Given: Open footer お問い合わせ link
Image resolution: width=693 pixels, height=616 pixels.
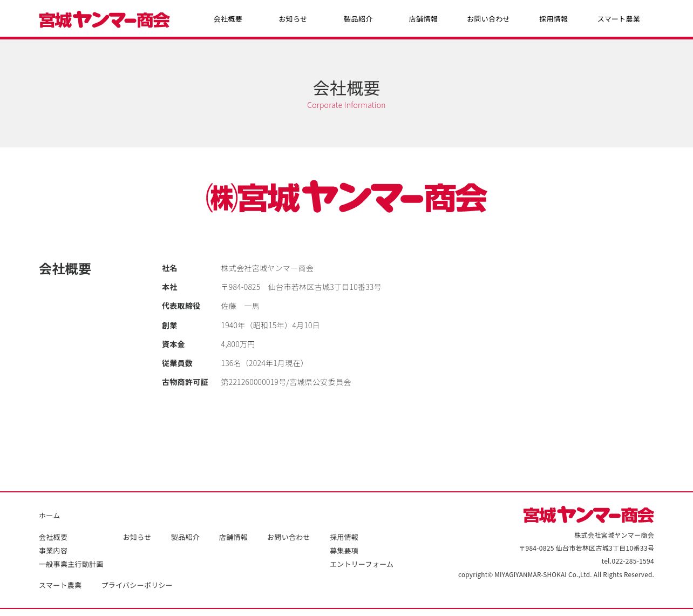Looking at the screenshot, I should point(288,537).
